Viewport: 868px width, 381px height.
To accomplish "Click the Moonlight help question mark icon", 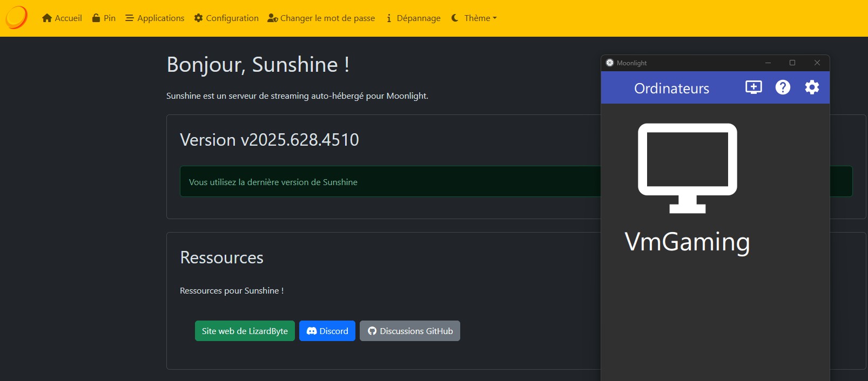I will [783, 87].
